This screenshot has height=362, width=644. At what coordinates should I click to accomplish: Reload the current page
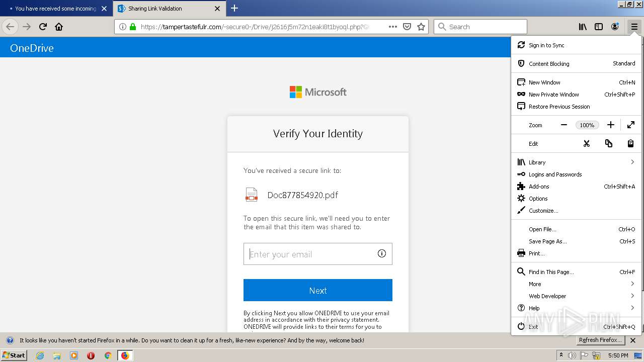[x=43, y=27]
